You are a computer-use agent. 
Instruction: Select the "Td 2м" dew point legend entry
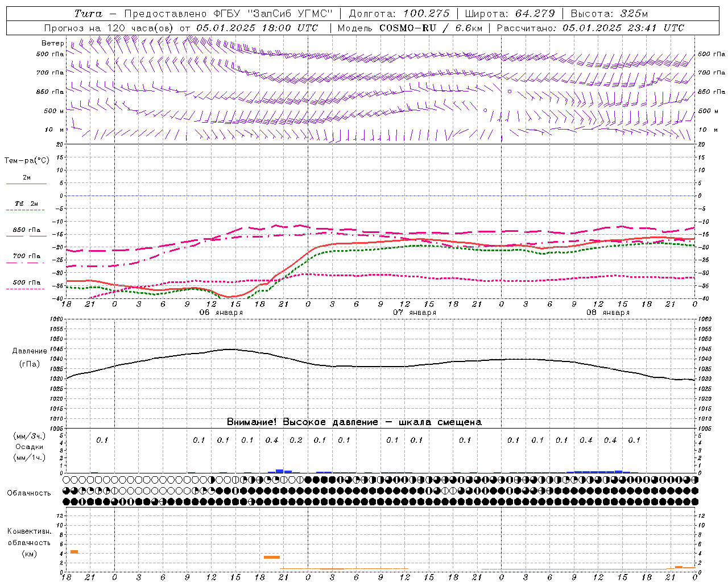(x=27, y=203)
